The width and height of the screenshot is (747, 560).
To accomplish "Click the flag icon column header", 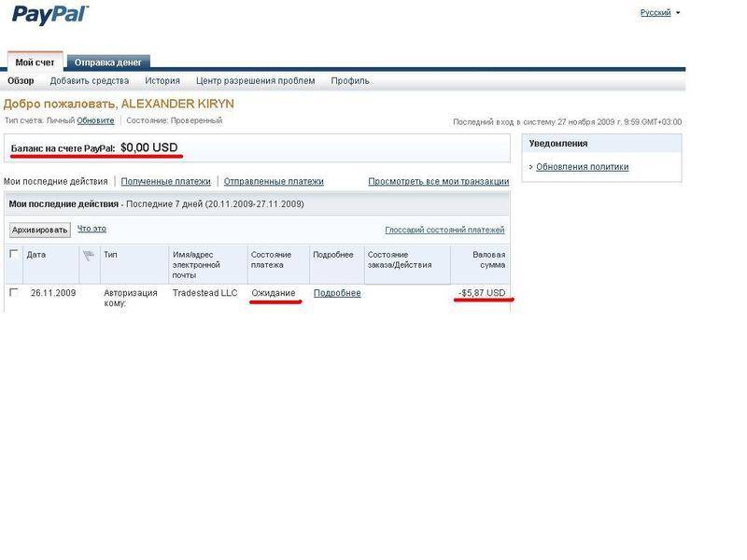I will coord(90,254).
